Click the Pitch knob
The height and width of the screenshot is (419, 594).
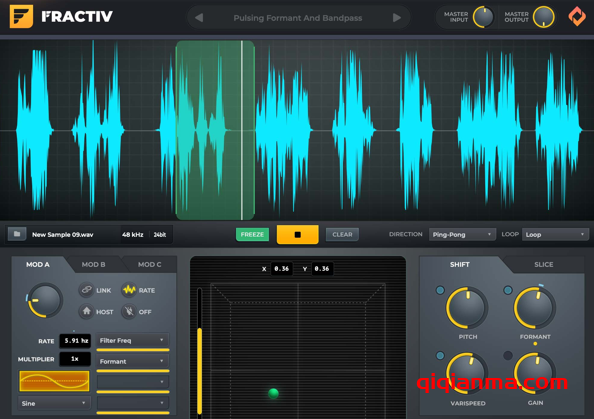[467, 308]
